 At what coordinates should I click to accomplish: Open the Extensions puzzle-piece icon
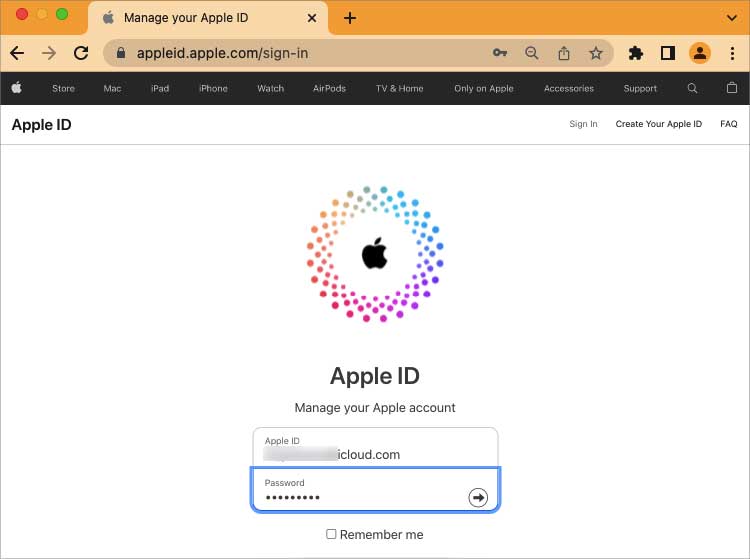[x=636, y=53]
